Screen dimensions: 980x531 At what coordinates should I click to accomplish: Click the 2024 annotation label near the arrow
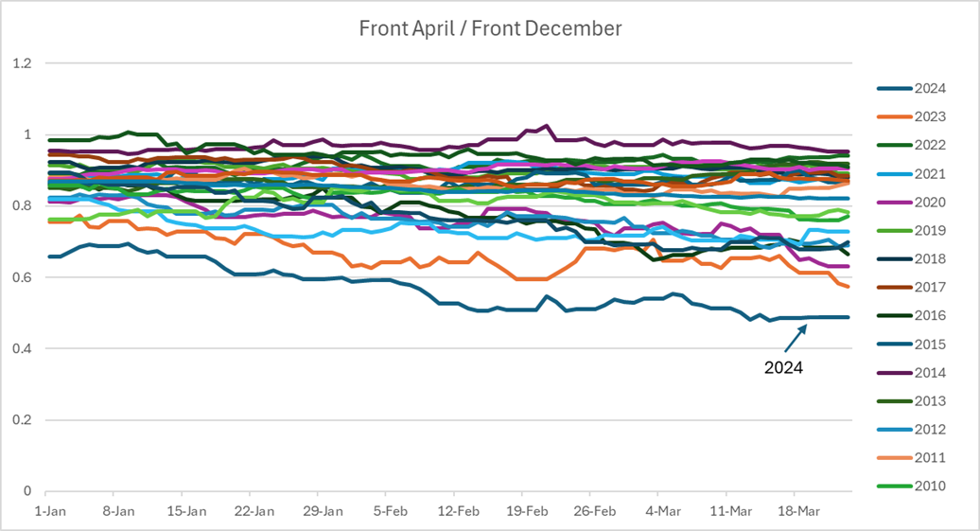pos(783,368)
